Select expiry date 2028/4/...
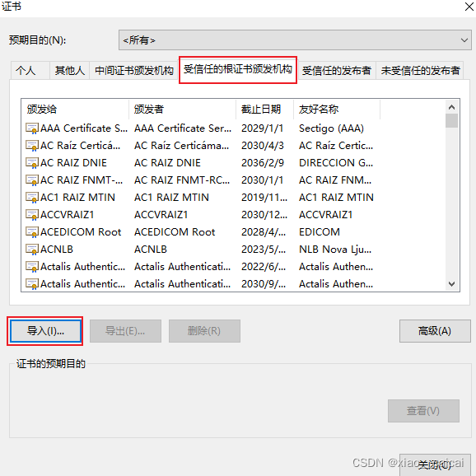The image size is (476, 476). (x=264, y=232)
